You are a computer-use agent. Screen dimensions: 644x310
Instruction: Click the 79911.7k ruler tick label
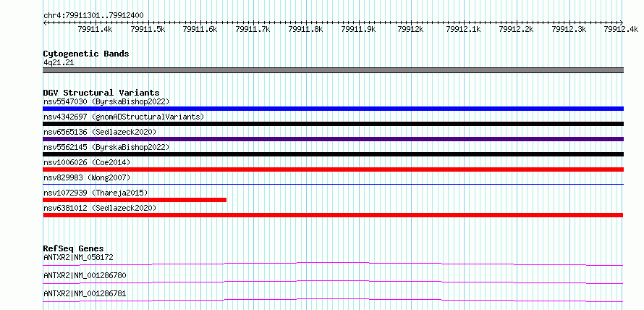tap(253, 29)
